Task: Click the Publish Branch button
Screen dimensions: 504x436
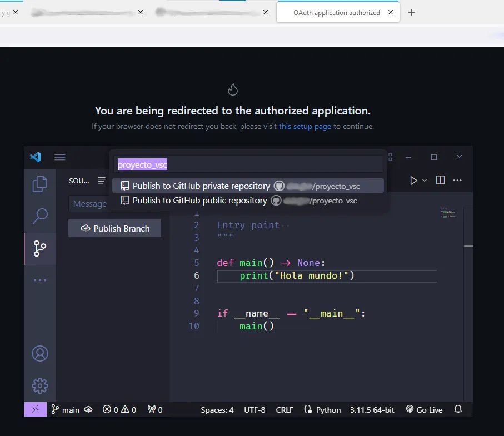Action: [x=115, y=228]
